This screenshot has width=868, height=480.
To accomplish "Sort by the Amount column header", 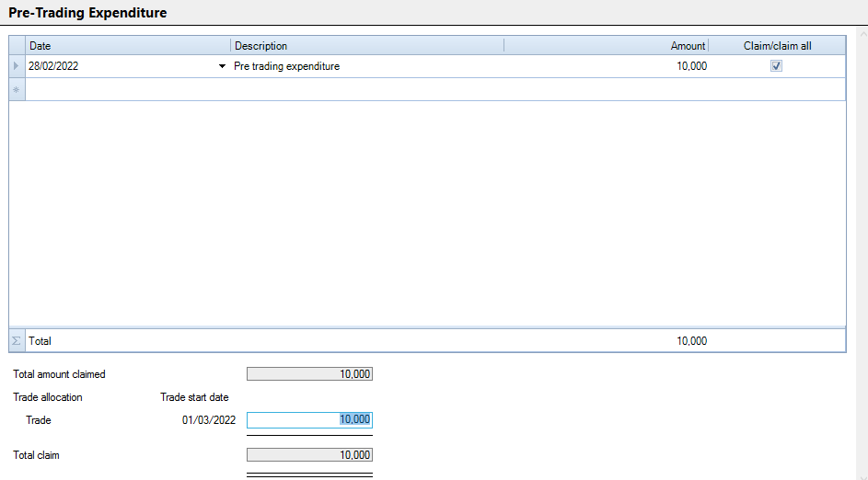I will (x=607, y=46).
